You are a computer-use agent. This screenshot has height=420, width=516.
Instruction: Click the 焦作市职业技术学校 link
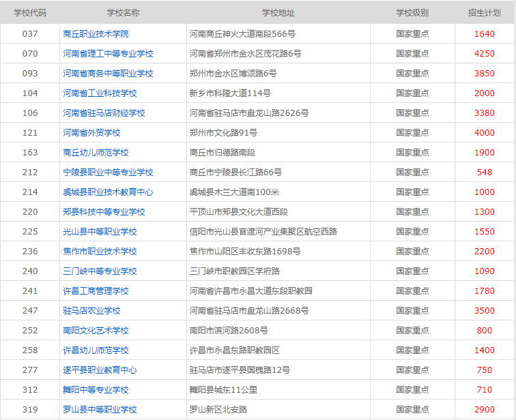point(100,251)
